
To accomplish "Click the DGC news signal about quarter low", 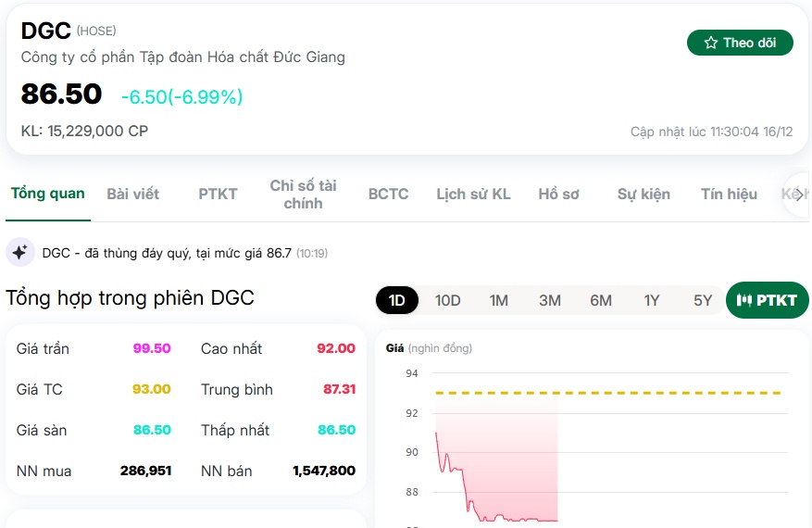I will point(167,253).
